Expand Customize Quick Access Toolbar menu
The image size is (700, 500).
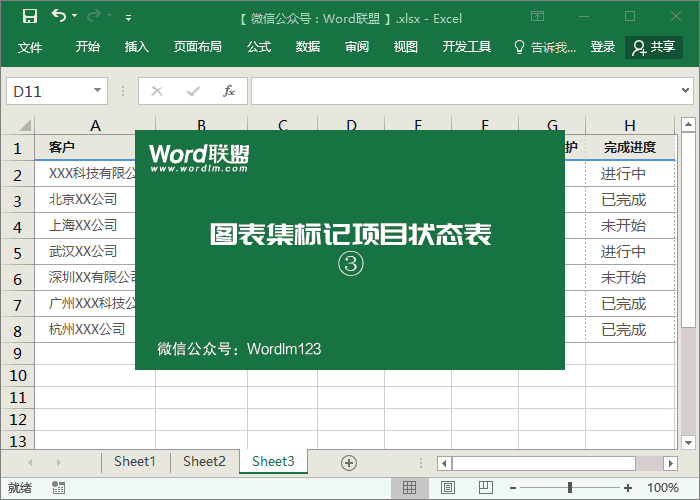(x=129, y=18)
